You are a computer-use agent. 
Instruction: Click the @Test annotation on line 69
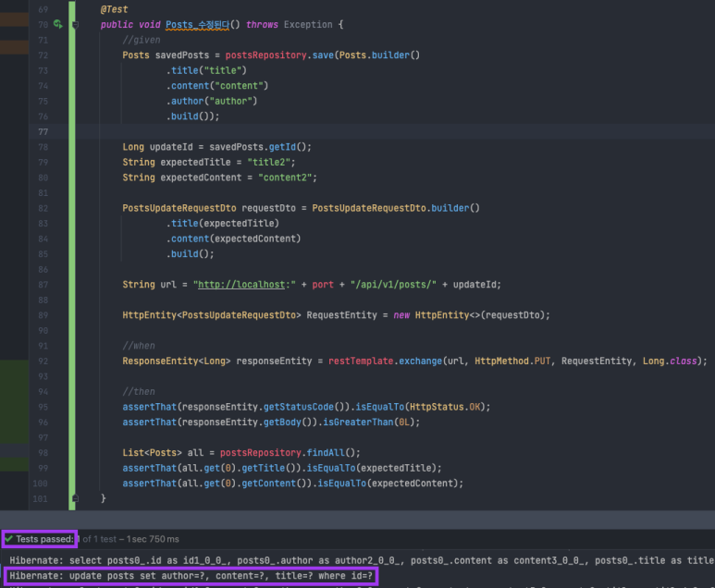[114, 9]
